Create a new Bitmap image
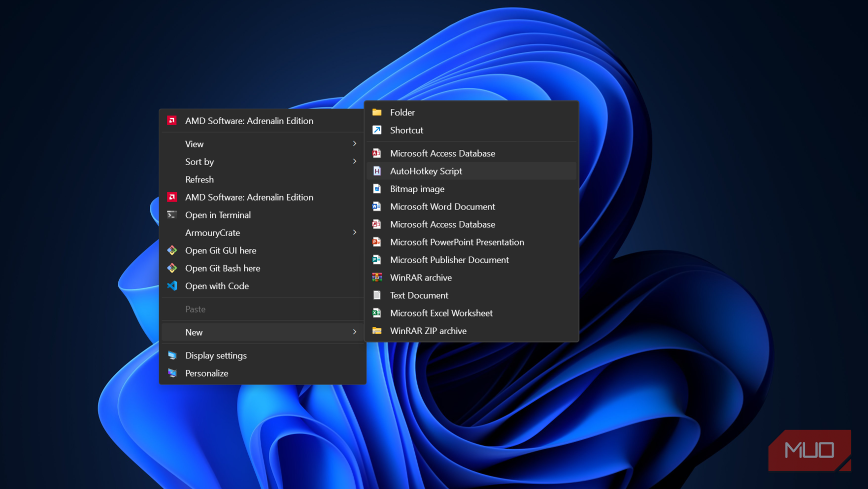 pyautogui.click(x=417, y=189)
